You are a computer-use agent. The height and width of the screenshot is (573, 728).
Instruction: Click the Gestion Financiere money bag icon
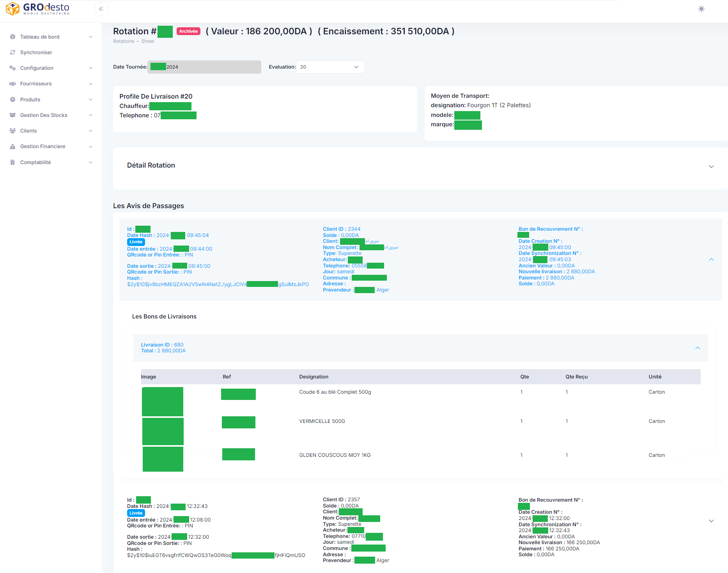coord(12,147)
